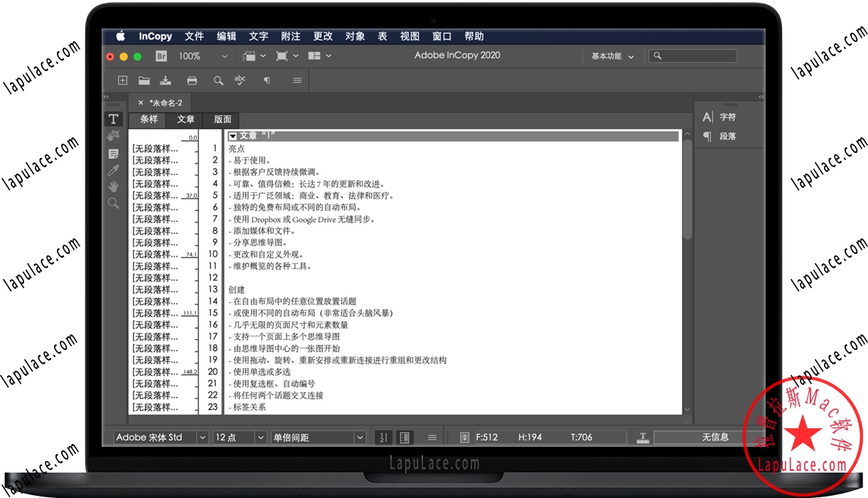Open the 视图 menu

point(409,36)
